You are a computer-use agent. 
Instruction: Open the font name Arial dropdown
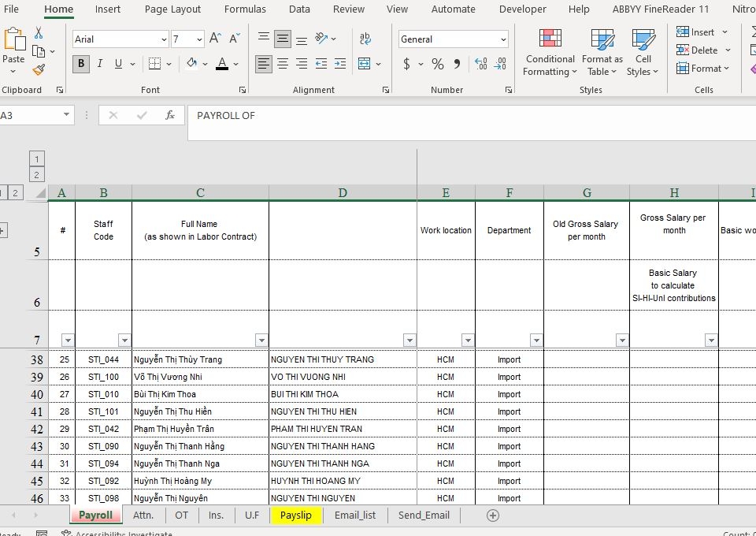[x=164, y=39]
